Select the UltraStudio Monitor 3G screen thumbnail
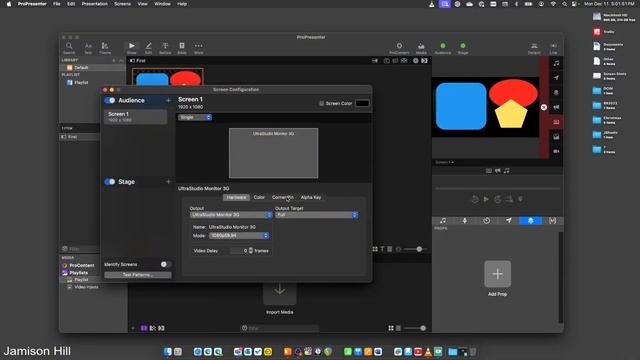The image size is (640, 360). (273, 153)
